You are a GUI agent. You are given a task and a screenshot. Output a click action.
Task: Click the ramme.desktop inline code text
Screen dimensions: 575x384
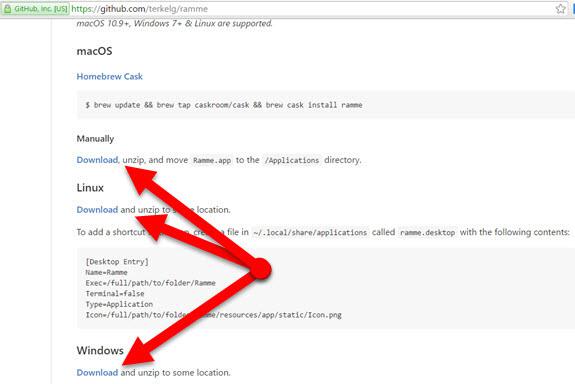click(x=428, y=233)
